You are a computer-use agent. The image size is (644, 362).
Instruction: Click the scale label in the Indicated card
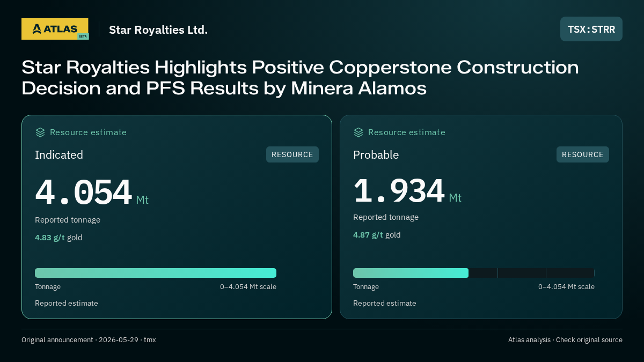click(x=248, y=287)
